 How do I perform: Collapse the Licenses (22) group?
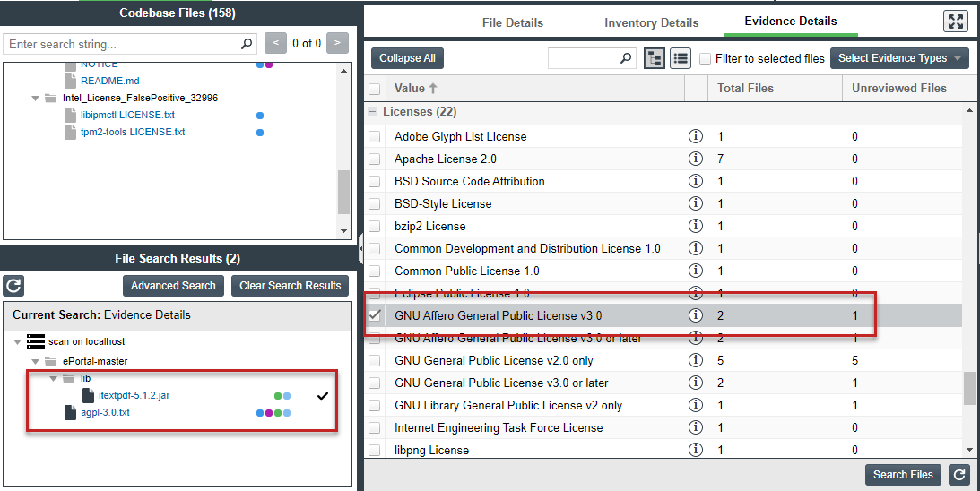pyautogui.click(x=373, y=112)
